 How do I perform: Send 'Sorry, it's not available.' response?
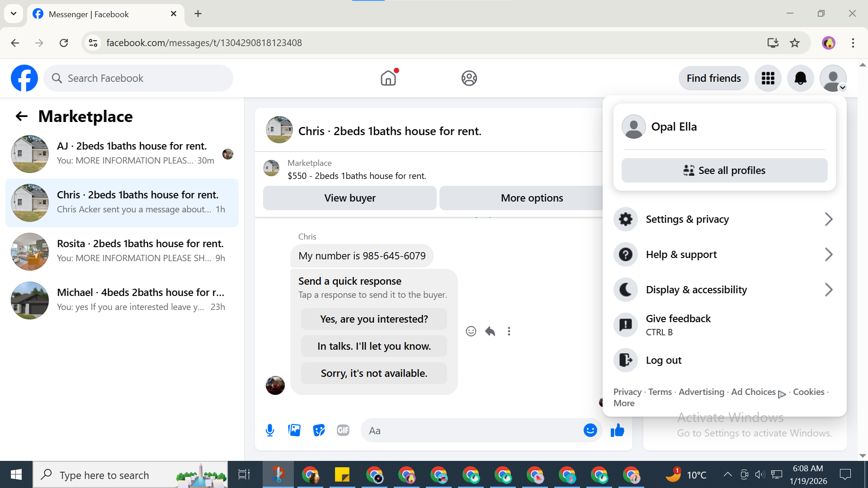(x=374, y=373)
